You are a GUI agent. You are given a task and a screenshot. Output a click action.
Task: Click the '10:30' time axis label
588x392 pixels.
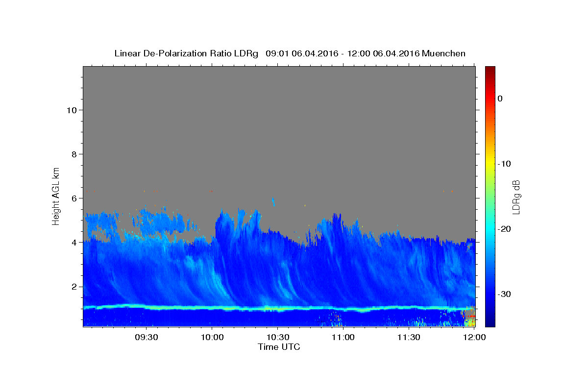coord(277,337)
